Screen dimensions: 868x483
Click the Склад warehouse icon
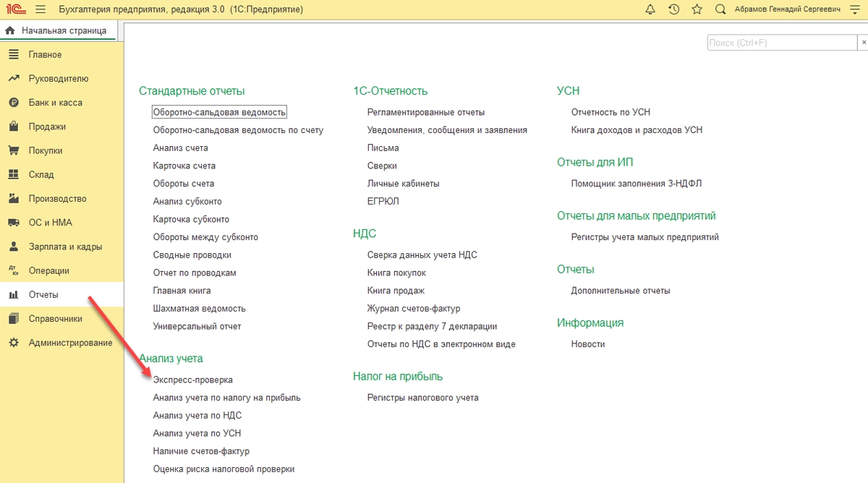tap(13, 174)
